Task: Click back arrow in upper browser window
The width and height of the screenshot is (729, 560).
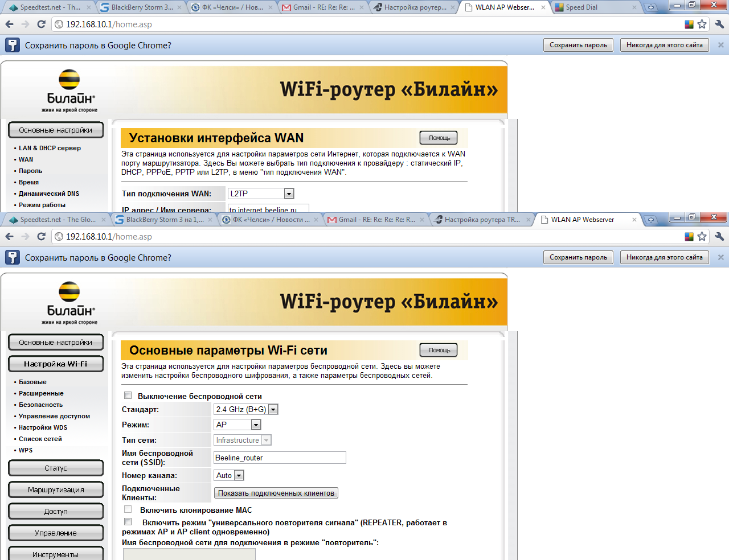Action: [x=9, y=24]
